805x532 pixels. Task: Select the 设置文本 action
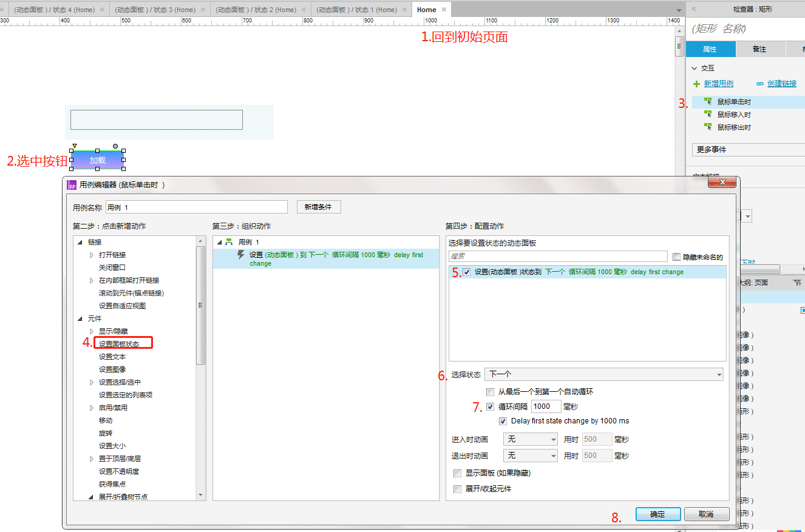click(112, 357)
